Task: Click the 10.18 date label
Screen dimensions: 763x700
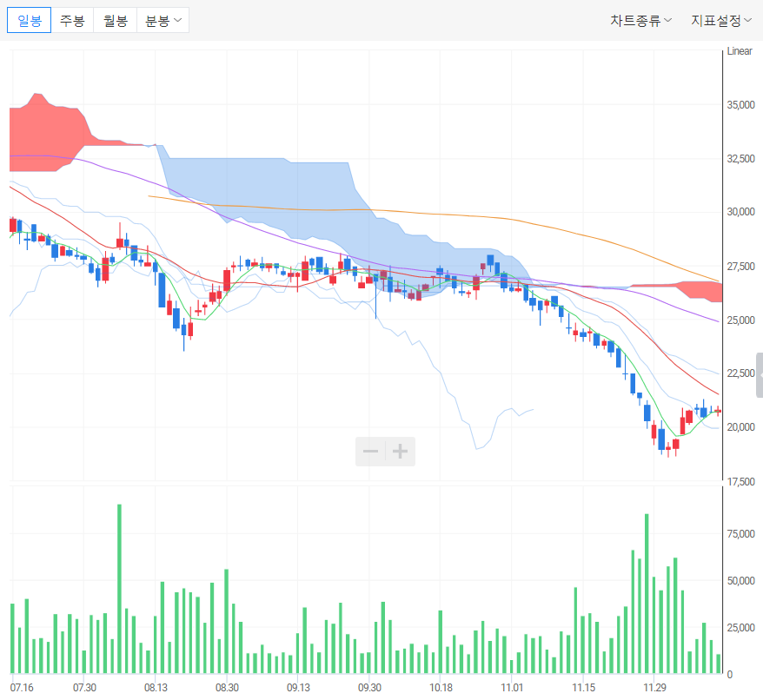Action: pos(441,687)
